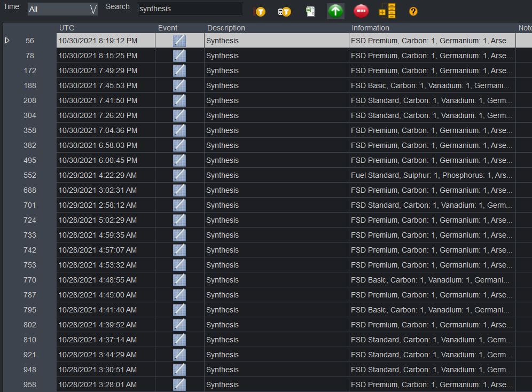The image size is (532, 392).
Task: Select row number 958
Action: pos(30,385)
